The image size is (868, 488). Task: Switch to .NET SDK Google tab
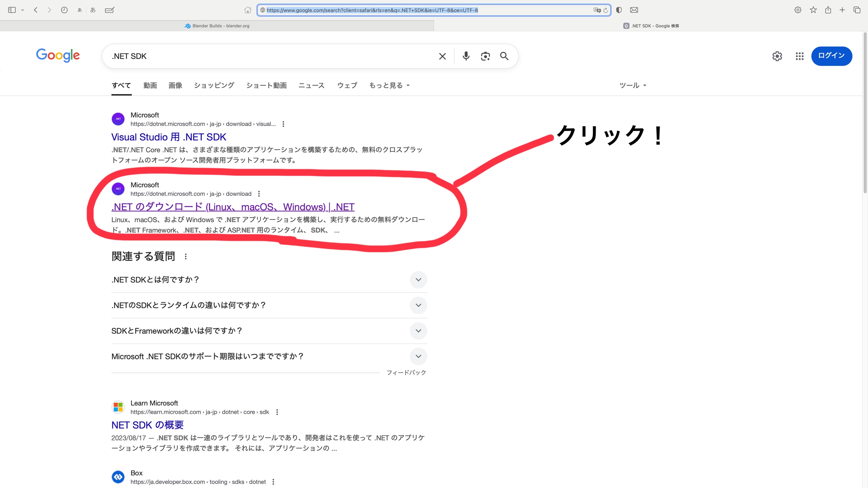(651, 26)
